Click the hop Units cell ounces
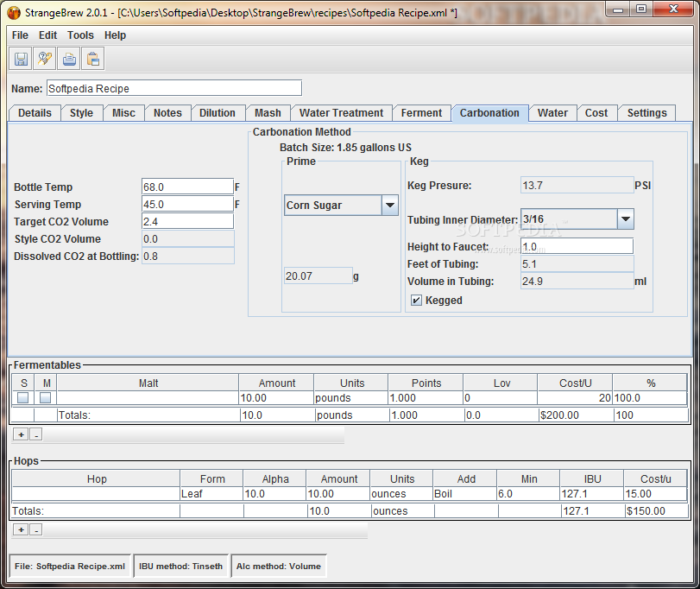 click(x=401, y=494)
